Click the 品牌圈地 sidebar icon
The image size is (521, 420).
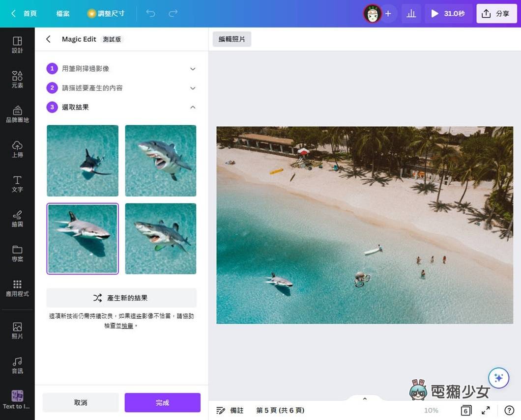pos(17,114)
